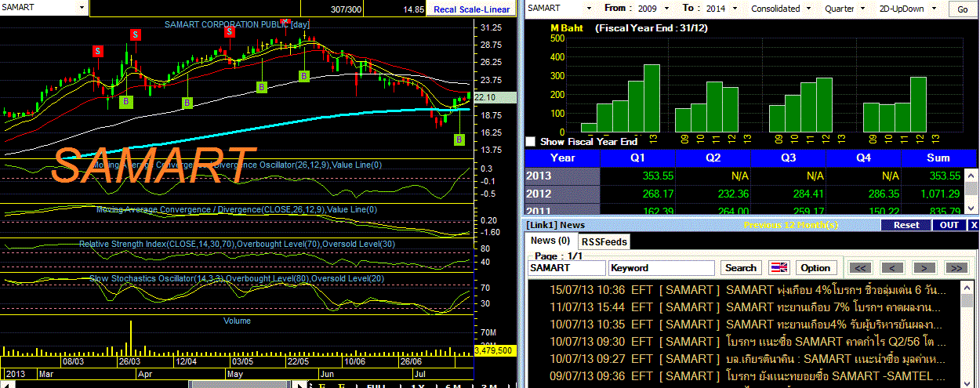Select the 2012 year header row

(562, 193)
